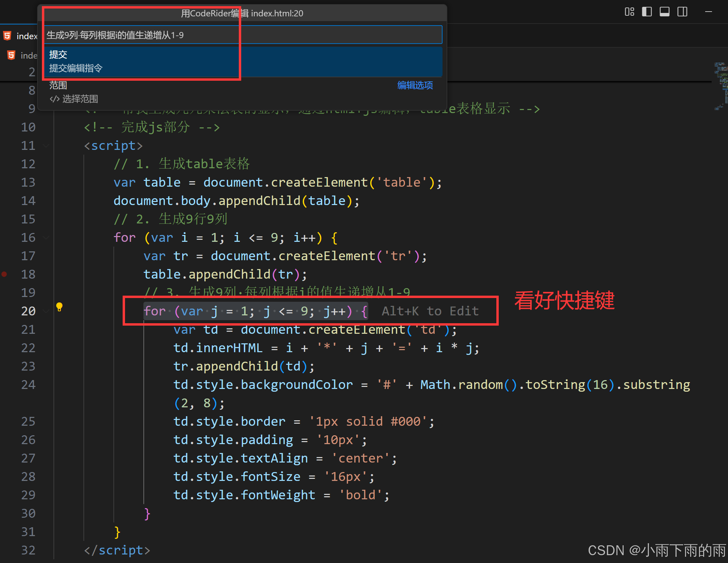
Task: Toggle the bottom panel layout icon
Action: click(664, 12)
